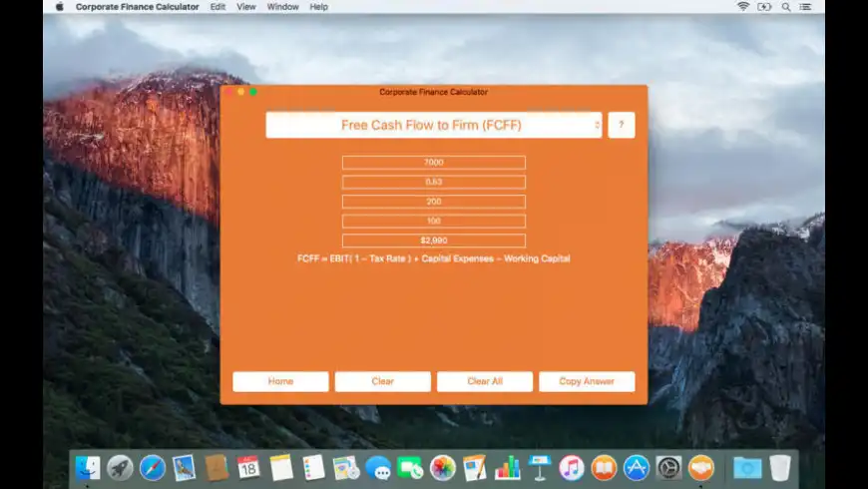Open Photos colorful flower icon
Viewport: 868px width, 489px height.
pos(443,468)
